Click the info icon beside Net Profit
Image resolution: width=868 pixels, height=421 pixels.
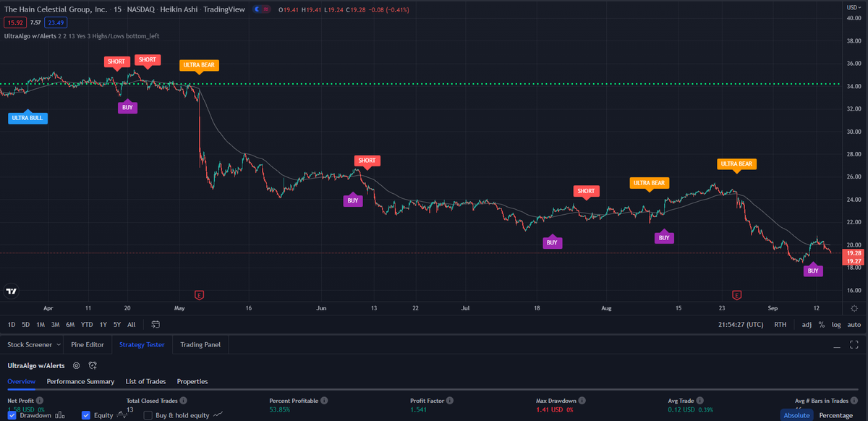click(40, 400)
